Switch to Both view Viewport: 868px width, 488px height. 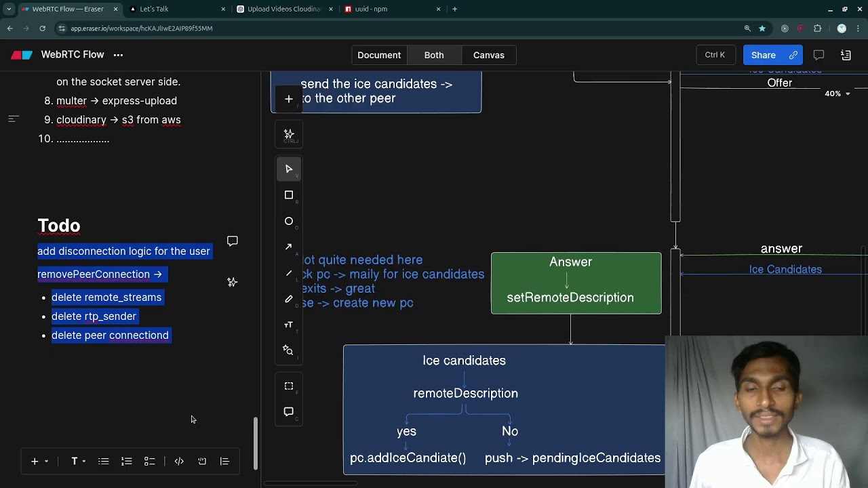coord(434,55)
